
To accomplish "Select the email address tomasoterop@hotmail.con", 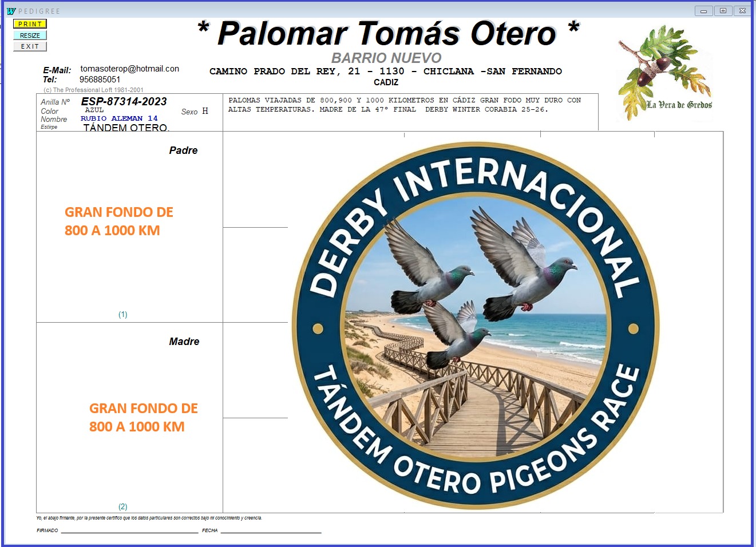I will (x=129, y=69).
